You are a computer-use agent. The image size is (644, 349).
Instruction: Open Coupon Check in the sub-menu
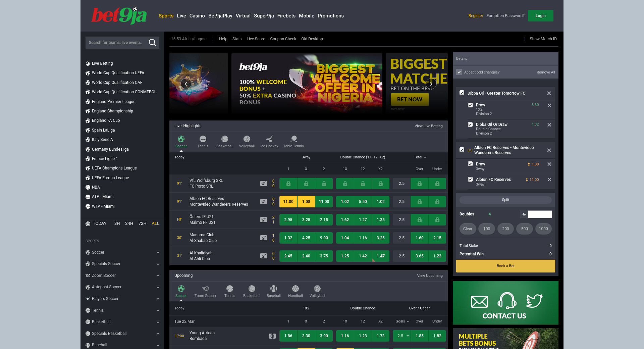283,39
